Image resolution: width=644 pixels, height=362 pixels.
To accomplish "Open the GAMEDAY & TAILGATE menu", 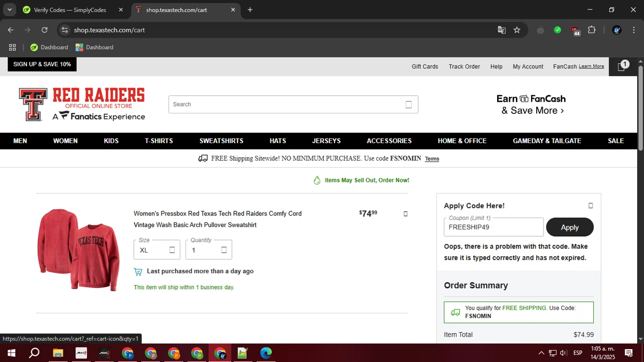I will coord(547,141).
